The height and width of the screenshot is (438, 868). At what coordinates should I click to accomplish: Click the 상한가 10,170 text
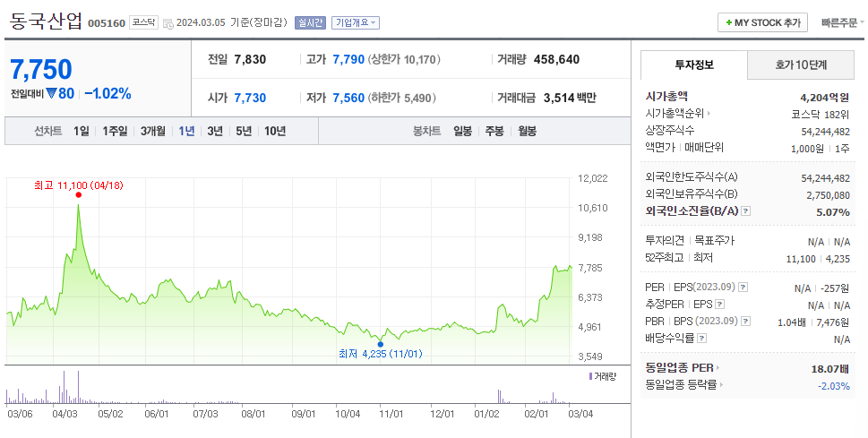tap(404, 59)
